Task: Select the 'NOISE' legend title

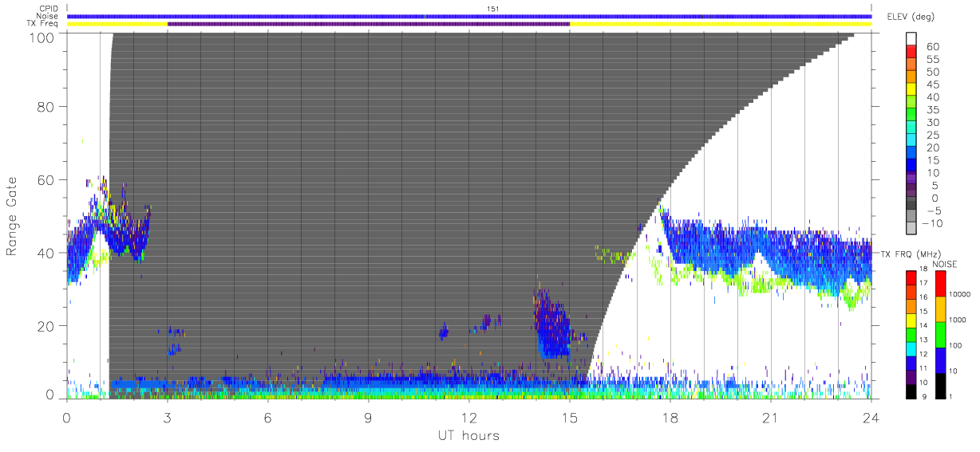Action: [945, 264]
